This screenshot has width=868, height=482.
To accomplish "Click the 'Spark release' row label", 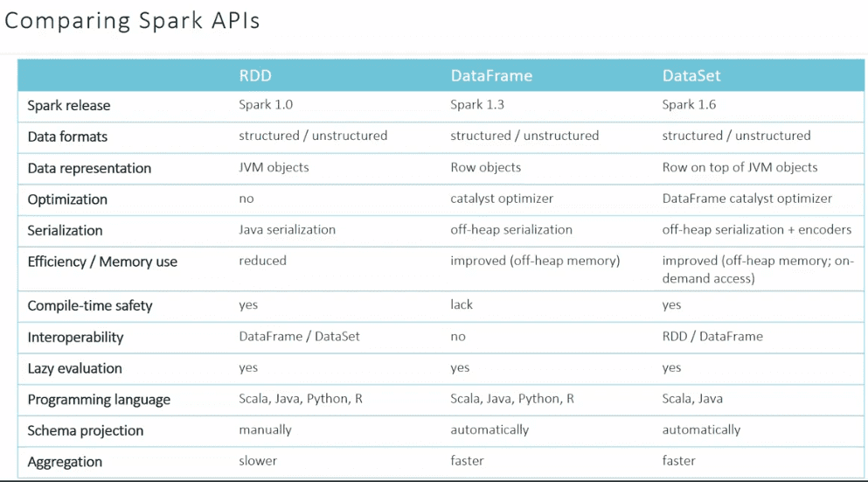I will (x=69, y=106).
